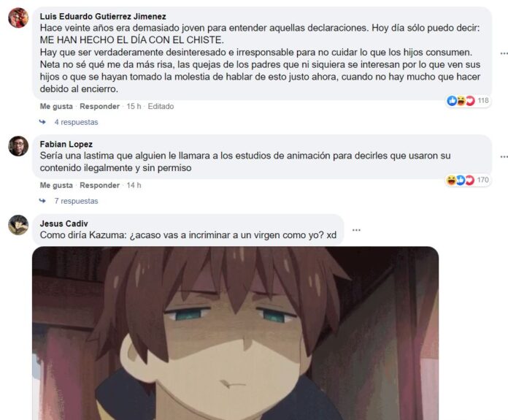This screenshot has width=508, height=420.
Task: Open options menu for Luis Eduardo's comment
Action: pos(504,53)
